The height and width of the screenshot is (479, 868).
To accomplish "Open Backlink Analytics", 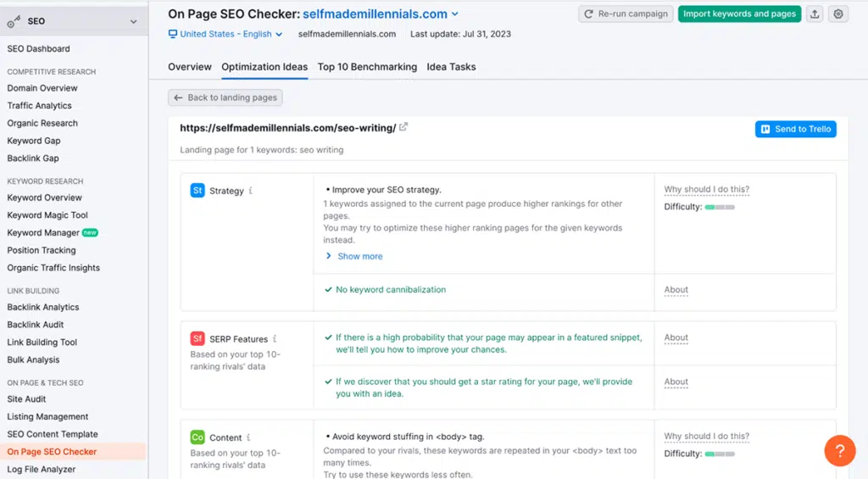I will pyautogui.click(x=42, y=308).
